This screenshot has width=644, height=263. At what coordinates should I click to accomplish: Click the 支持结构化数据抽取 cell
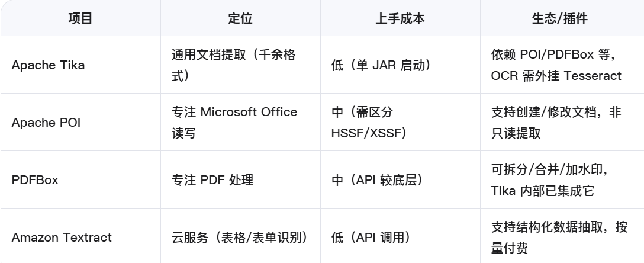click(559, 238)
